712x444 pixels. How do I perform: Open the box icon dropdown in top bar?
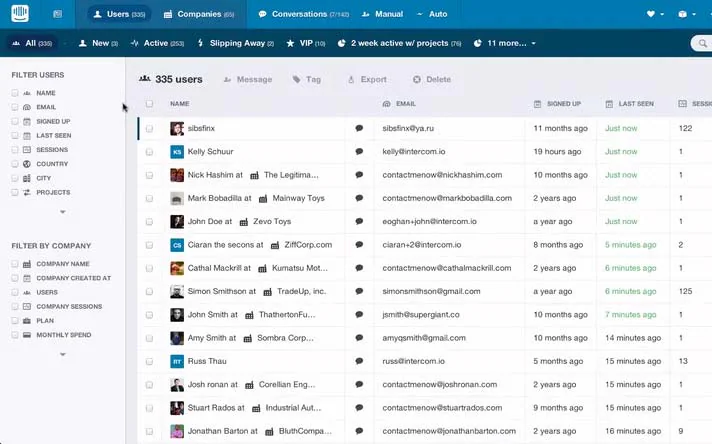(x=687, y=14)
